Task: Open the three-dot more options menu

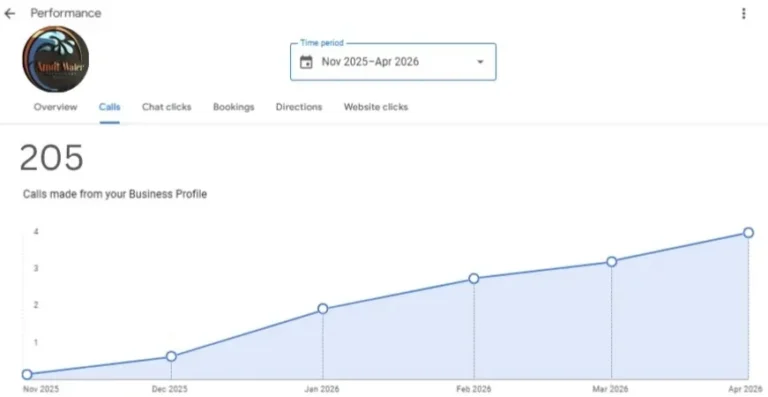Action: [744, 13]
